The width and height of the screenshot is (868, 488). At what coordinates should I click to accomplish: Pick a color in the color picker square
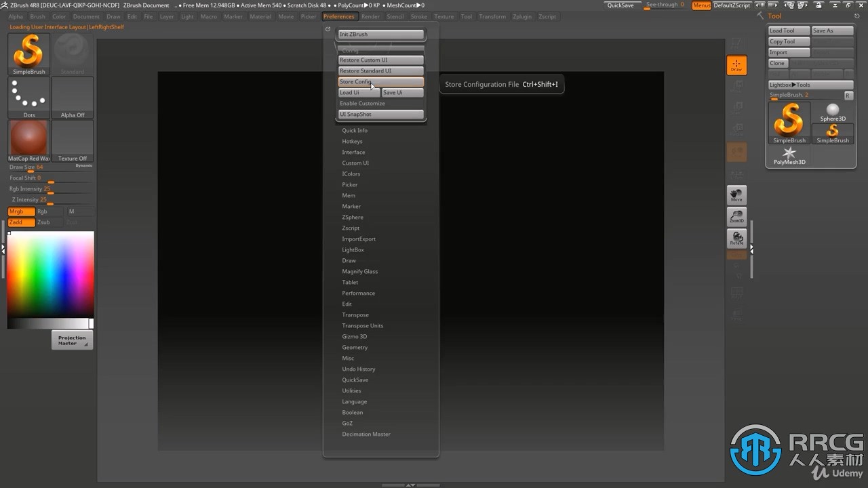click(51, 274)
